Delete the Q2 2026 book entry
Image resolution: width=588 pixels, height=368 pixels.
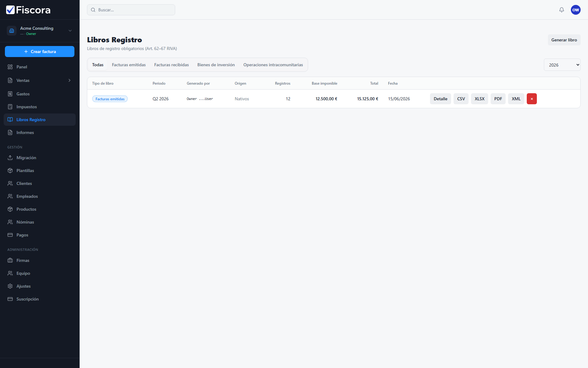[532, 99]
